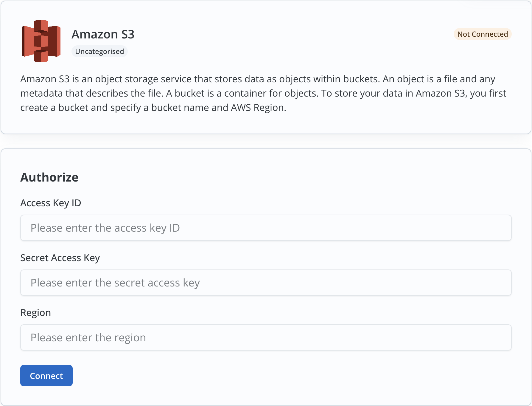Click the red S3 bucket logo
The image size is (532, 406).
[41, 41]
